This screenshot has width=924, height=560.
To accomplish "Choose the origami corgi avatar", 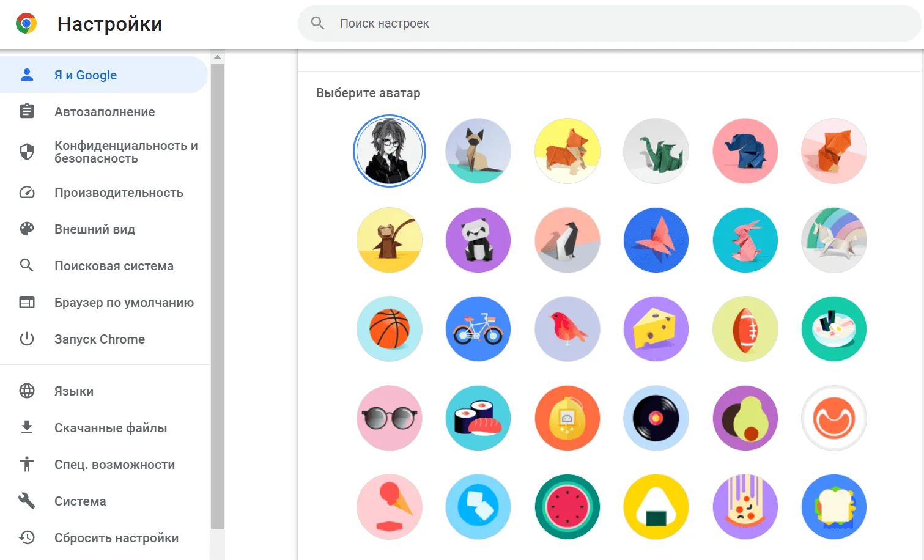I will pyautogui.click(x=567, y=151).
